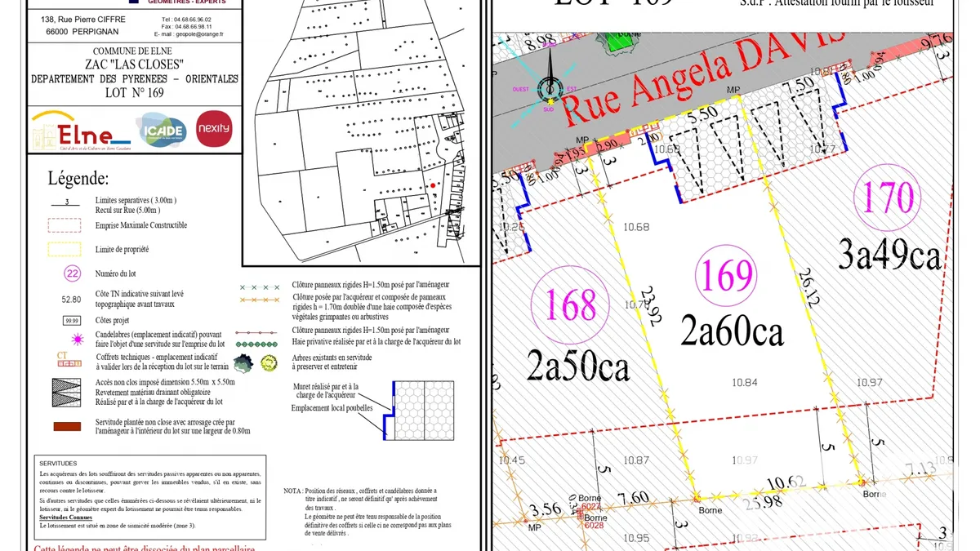Click the 'Servitudes Connues' underlined heading
Screen dimensions: 980x551
[65, 517]
